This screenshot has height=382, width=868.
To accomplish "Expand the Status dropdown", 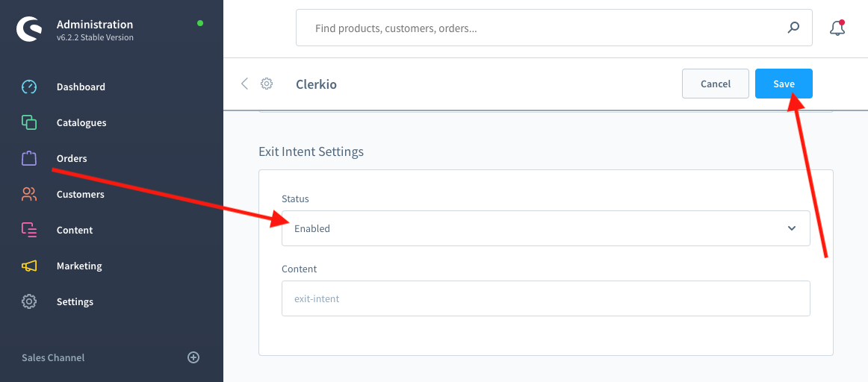I will [545, 228].
